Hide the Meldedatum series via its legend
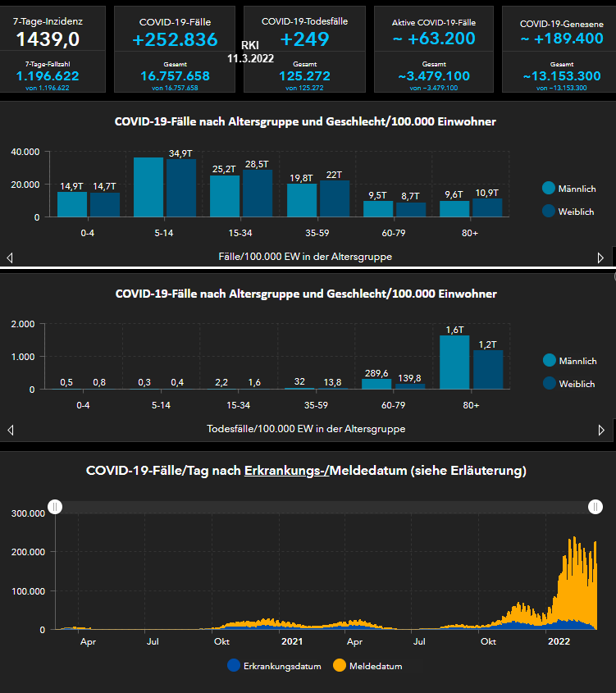Viewport: 616px width, 693px height. click(x=367, y=667)
